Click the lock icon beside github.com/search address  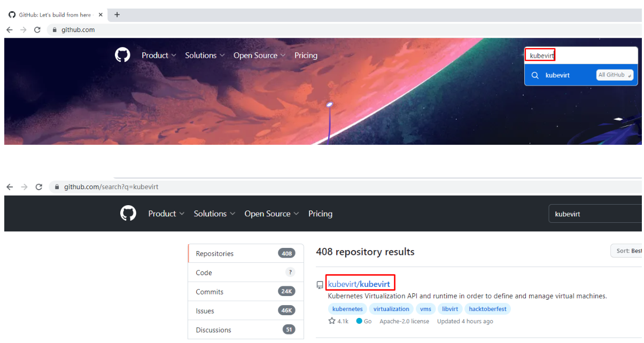pos(57,187)
